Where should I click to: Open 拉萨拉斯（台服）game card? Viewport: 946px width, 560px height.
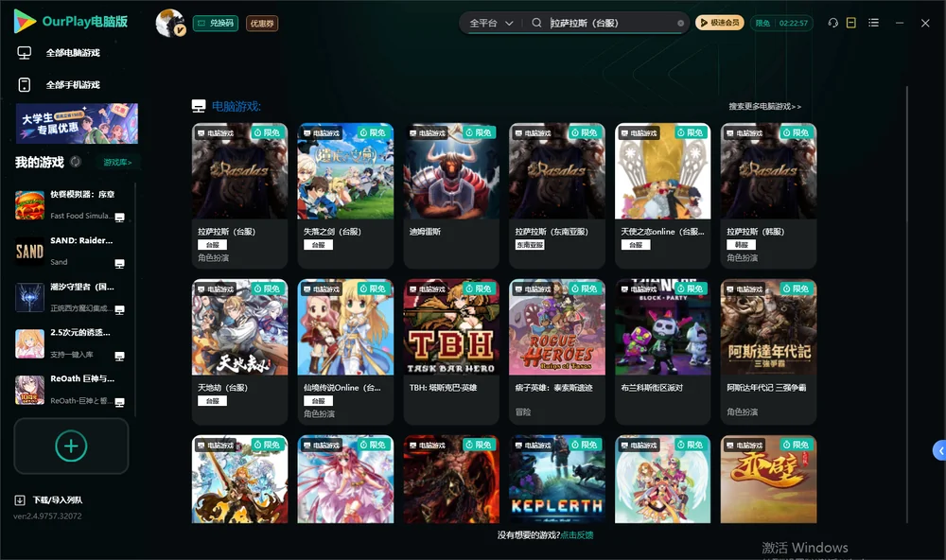click(x=239, y=196)
